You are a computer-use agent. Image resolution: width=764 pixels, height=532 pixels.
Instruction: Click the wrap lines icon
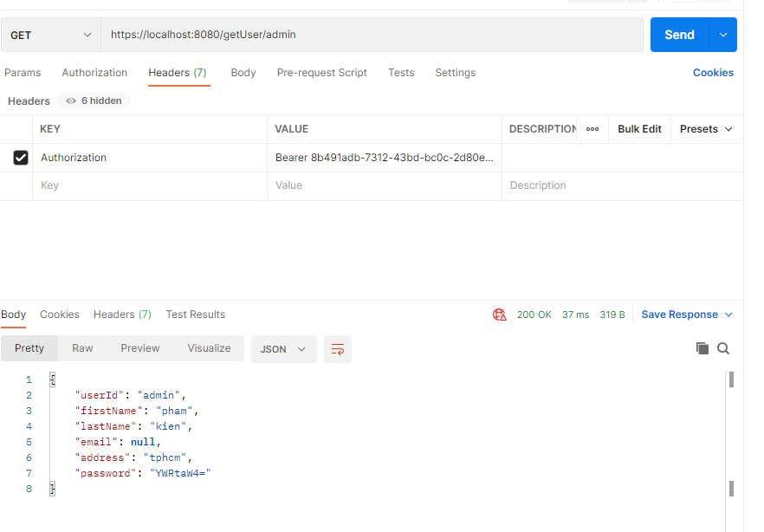click(338, 349)
